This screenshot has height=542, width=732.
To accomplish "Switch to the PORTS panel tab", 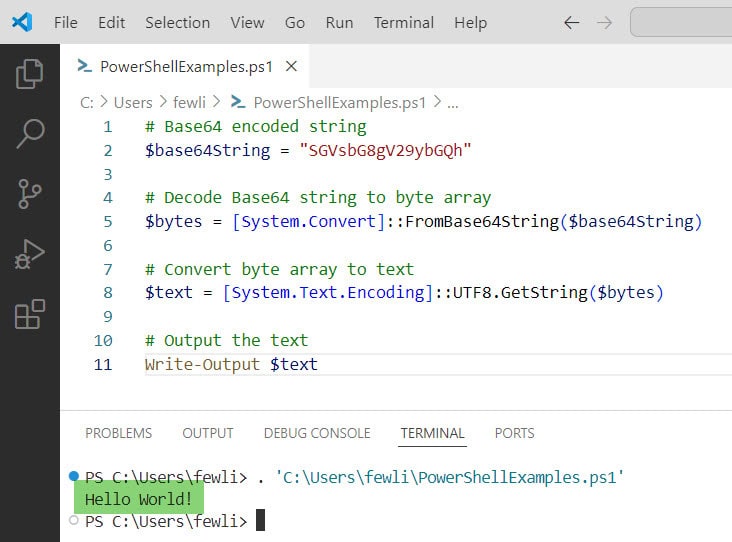I will 514,433.
